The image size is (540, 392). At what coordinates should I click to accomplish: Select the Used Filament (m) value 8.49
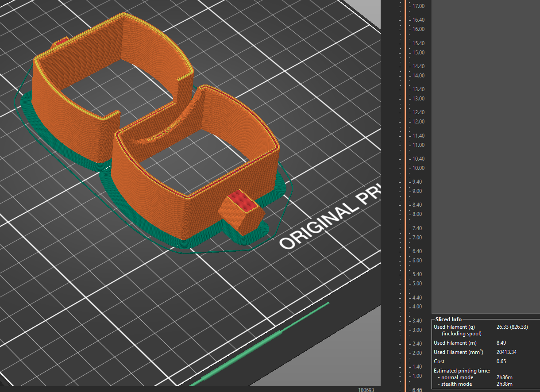(x=502, y=343)
